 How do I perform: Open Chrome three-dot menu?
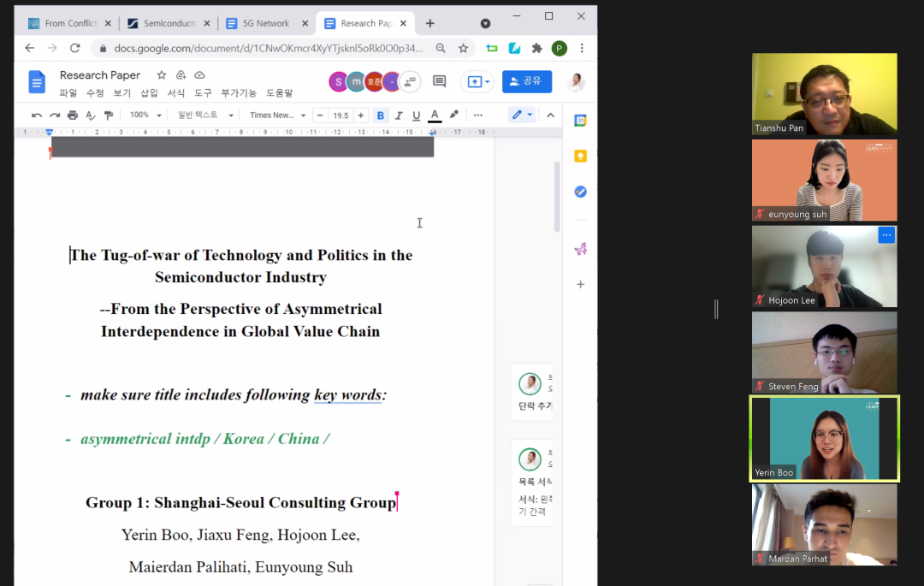(x=583, y=48)
